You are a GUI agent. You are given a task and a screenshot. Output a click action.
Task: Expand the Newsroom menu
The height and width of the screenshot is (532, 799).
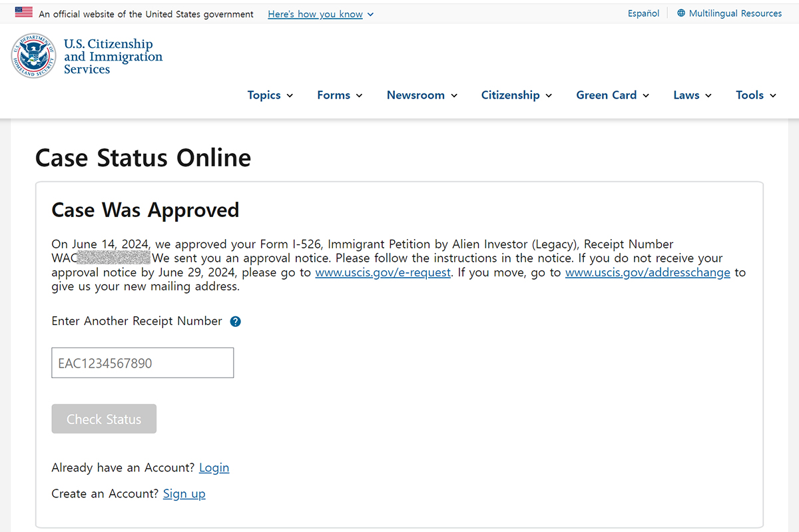pyautogui.click(x=422, y=95)
